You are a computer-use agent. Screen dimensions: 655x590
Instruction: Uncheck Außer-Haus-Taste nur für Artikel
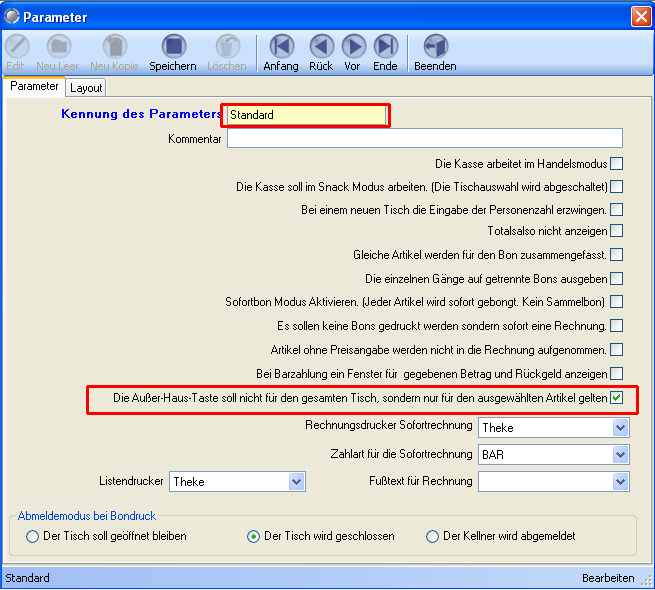coord(616,397)
